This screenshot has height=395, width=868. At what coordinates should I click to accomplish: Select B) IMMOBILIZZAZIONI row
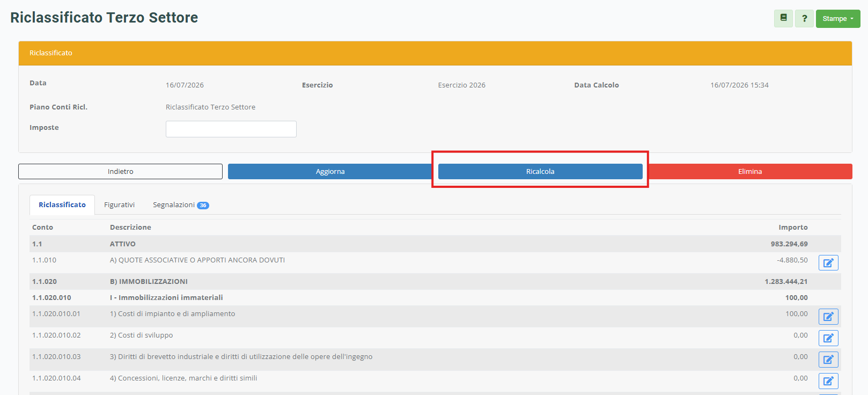(435, 281)
